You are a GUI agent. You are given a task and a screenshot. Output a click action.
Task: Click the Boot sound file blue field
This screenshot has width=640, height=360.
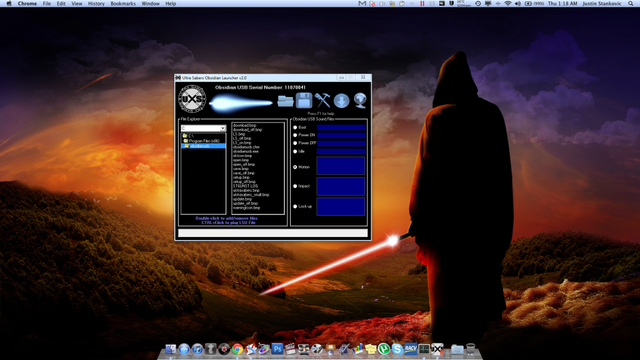coord(341,127)
